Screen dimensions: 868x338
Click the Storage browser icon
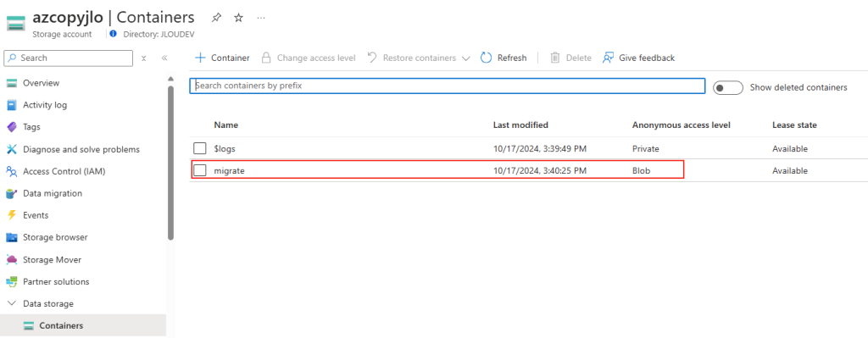[x=12, y=237]
